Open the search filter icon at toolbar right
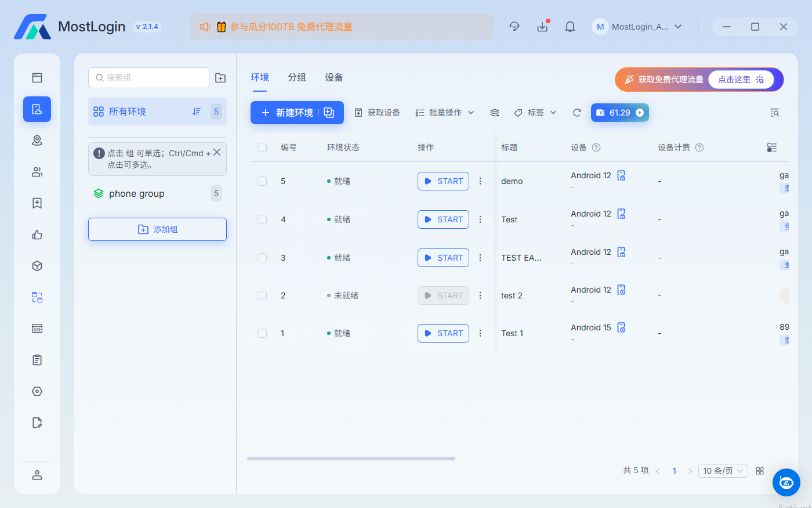This screenshot has height=508, width=812. coord(775,113)
